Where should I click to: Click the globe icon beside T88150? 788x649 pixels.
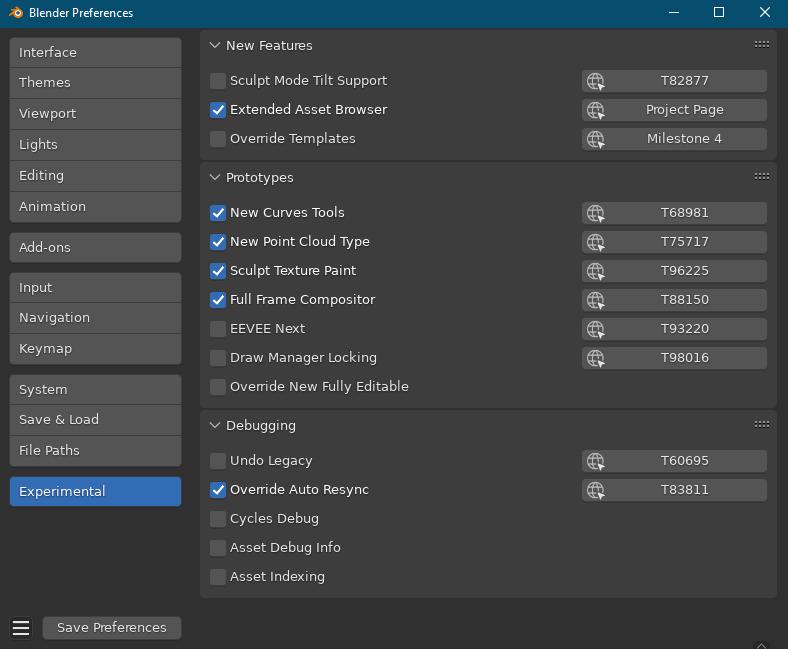point(596,300)
